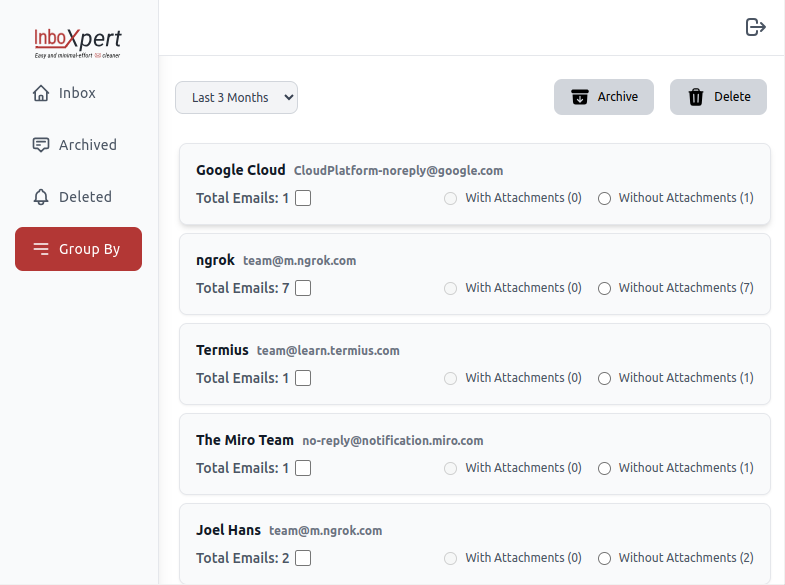Click the Termius sender card heading
The image size is (785, 585).
point(222,350)
